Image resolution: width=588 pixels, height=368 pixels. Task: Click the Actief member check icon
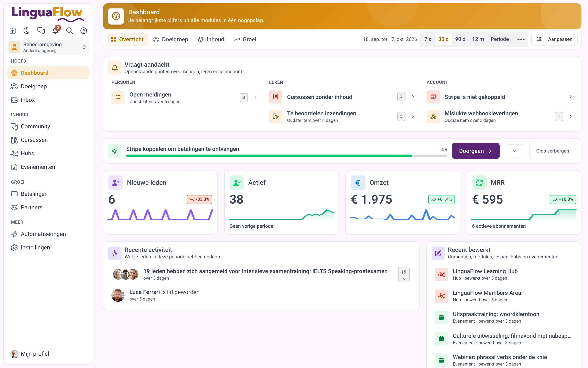click(237, 183)
